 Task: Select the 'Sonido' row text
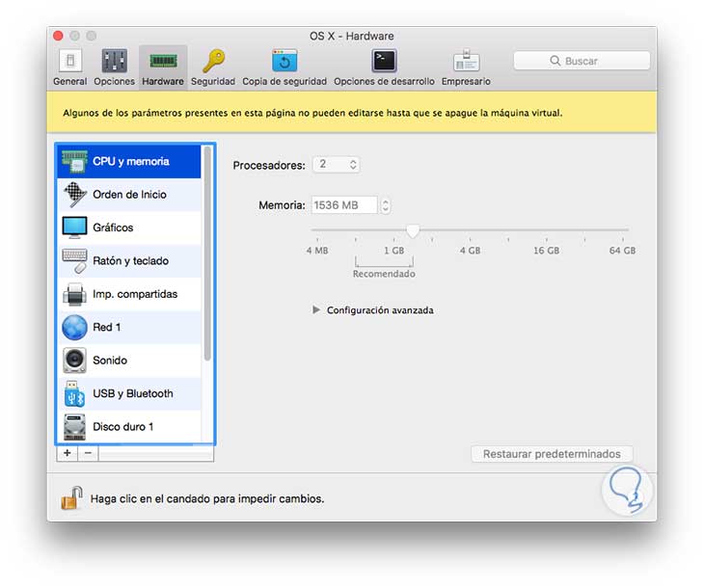(x=110, y=361)
